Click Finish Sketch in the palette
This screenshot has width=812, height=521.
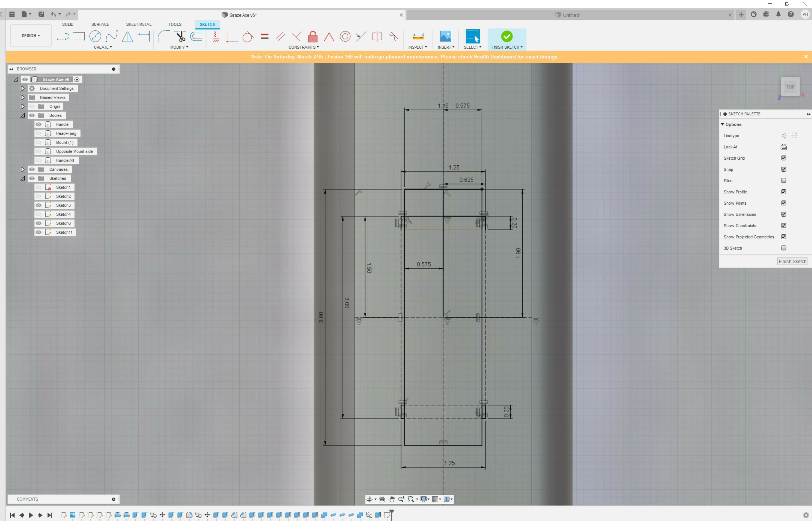(792, 261)
